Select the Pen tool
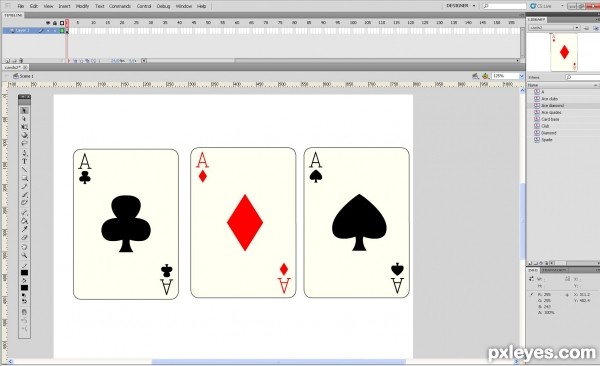The width and height of the screenshot is (600, 366). pos(24,153)
